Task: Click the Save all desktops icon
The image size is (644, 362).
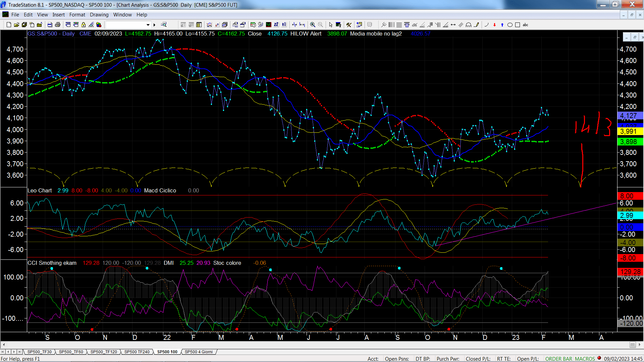Action: coord(24,25)
